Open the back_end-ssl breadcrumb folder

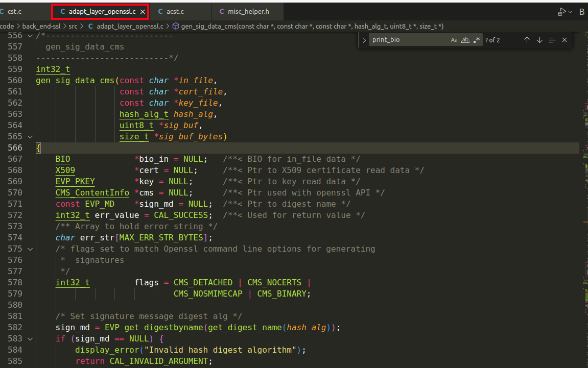pyautogui.click(x=41, y=26)
